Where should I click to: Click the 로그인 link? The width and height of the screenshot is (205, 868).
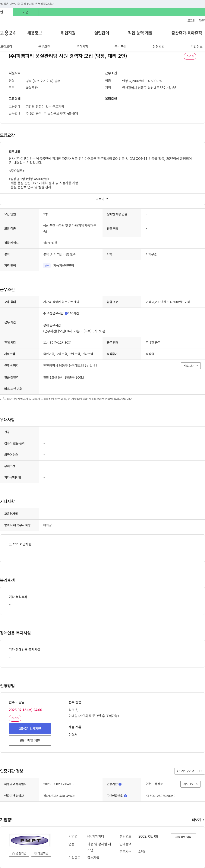click(191, 21)
